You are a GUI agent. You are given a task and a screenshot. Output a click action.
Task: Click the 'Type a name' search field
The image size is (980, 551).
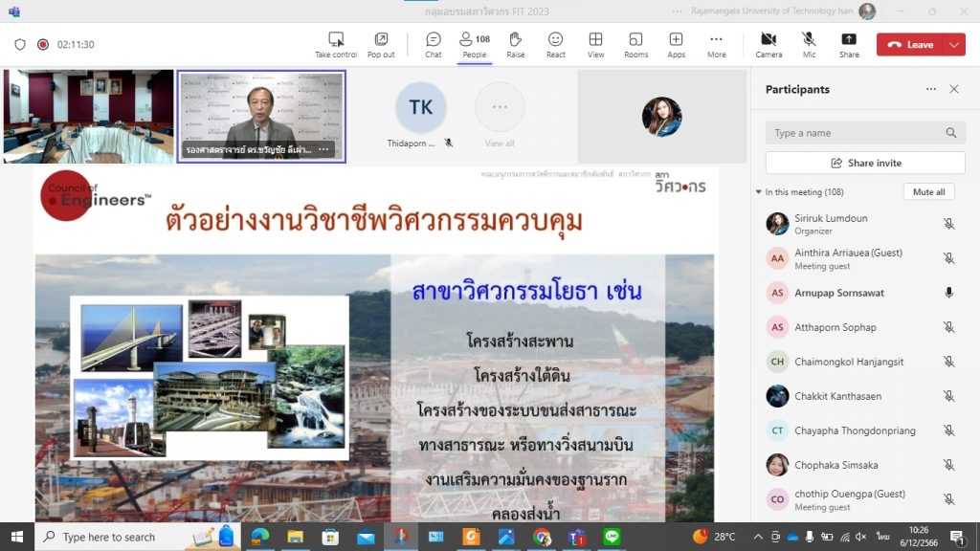click(x=857, y=133)
